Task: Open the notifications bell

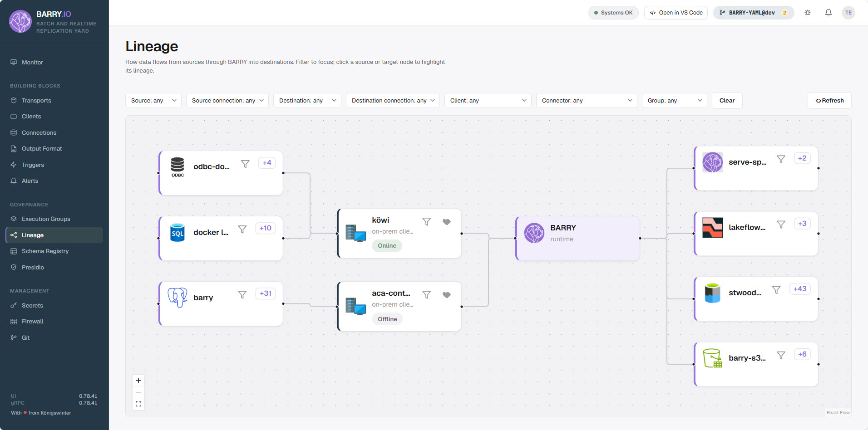Action: (829, 13)
